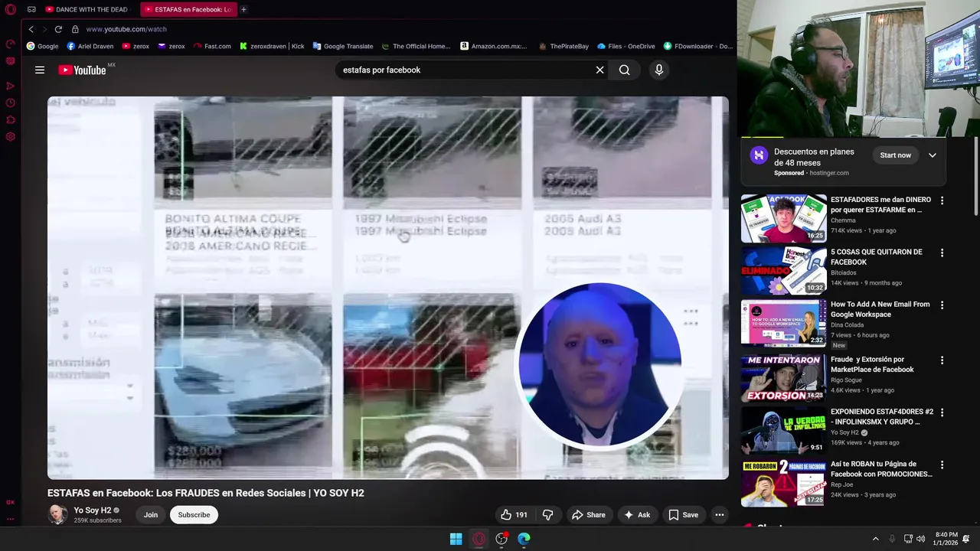The image size is (980, 551).
Task: Start voice search with microphone
Action: pyautogui.click(x=658, y=70)
